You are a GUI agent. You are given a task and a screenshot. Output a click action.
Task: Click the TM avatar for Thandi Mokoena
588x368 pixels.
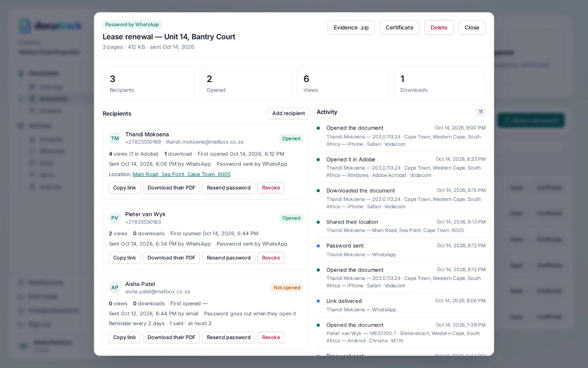pyautogui.click(x=115, y=138)
